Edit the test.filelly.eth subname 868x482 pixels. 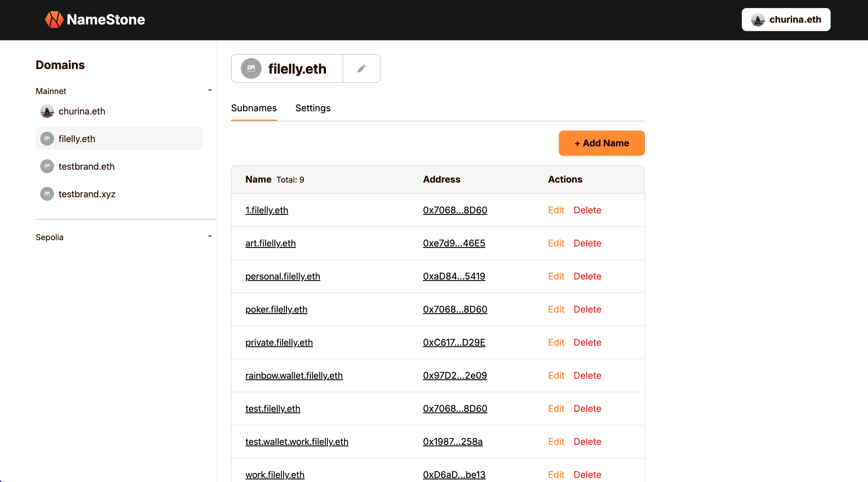[556, 409]
